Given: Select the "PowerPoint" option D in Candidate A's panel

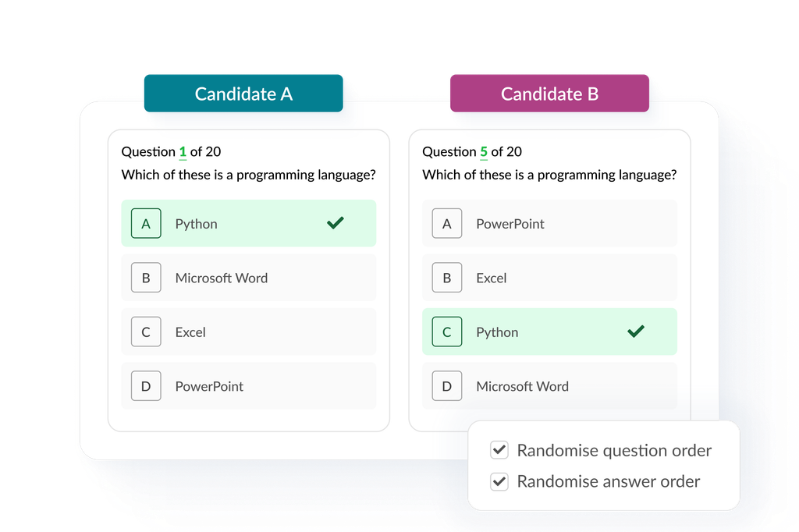Looking at the screenshot, I should pos(249,385).
